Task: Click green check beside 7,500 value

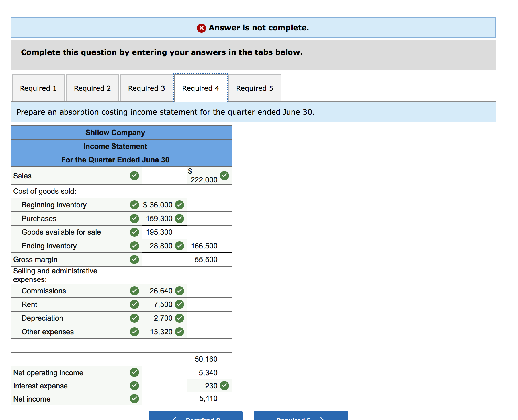Action: pos(179,304)
